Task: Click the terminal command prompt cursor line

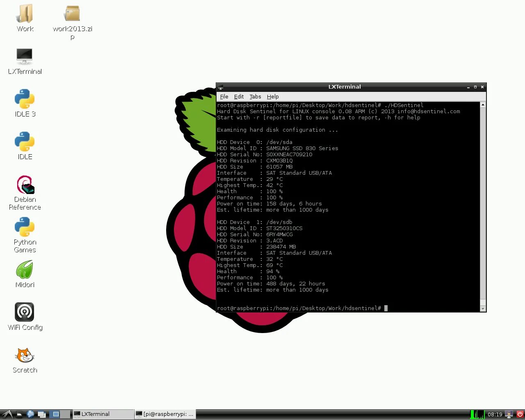Action: pyautogui.click(x=302, y=308)
